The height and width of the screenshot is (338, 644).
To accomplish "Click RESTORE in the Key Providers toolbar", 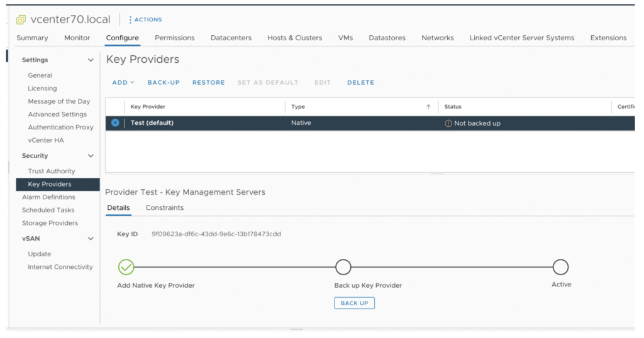I will click(208, 82).
